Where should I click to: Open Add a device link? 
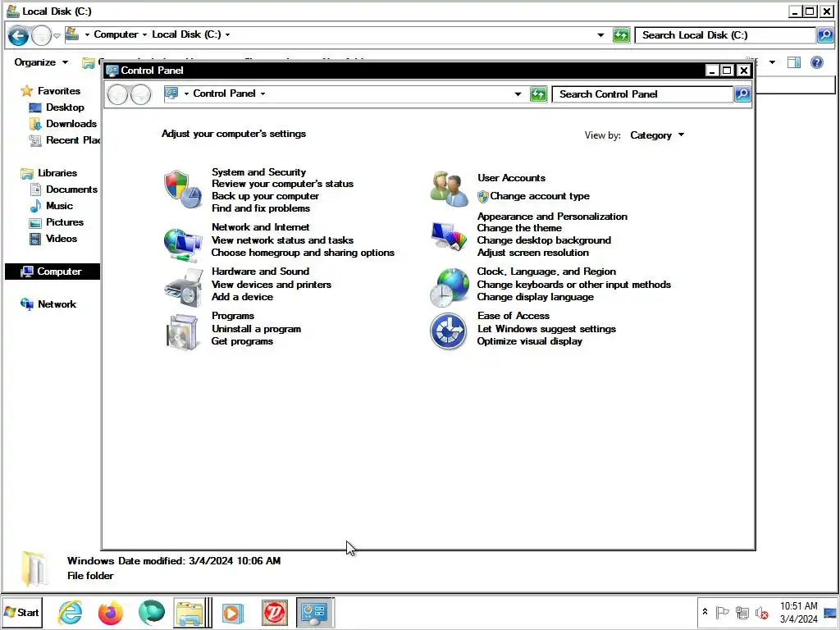(x=242, y=297)
